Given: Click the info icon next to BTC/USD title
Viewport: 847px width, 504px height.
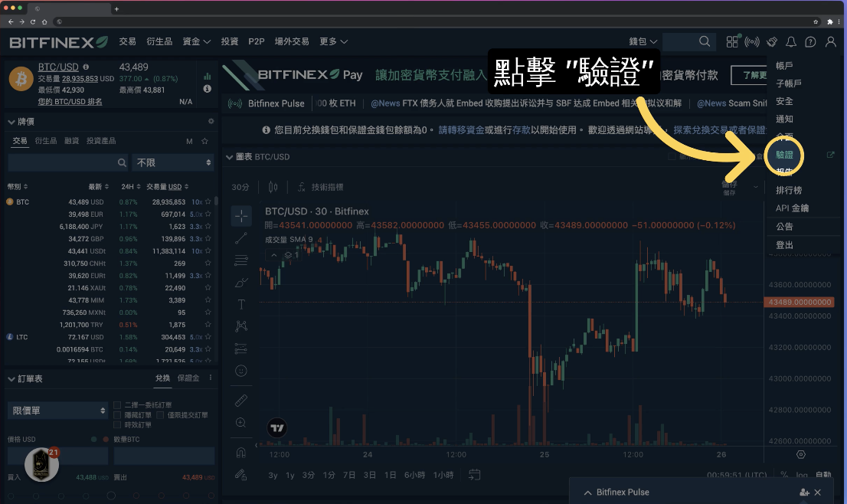Looking at the screenshot, I should click(x=85, y=67).
